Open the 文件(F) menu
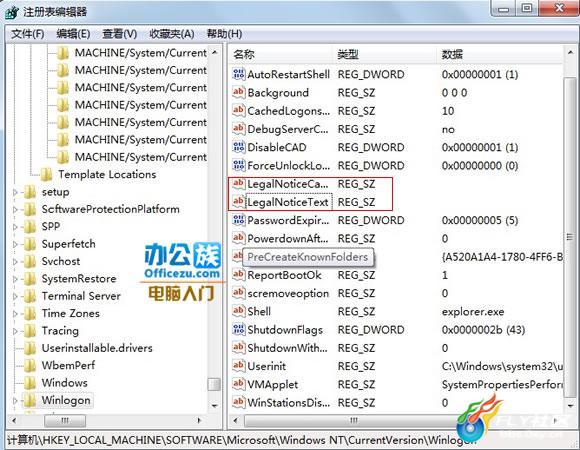 point(28,34)
